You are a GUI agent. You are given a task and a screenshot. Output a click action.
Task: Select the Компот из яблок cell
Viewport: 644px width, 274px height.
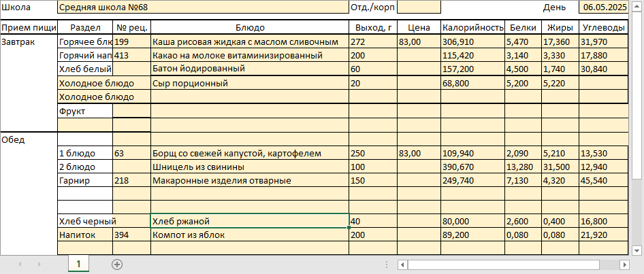(x=250, y=235)
